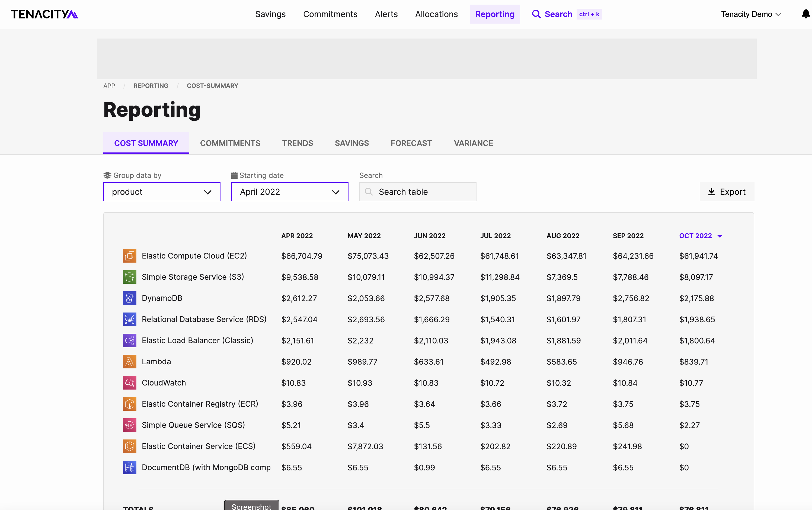Open Alerts in top navigation
This screenshot has height=510, width=812.
pos(386,14)
